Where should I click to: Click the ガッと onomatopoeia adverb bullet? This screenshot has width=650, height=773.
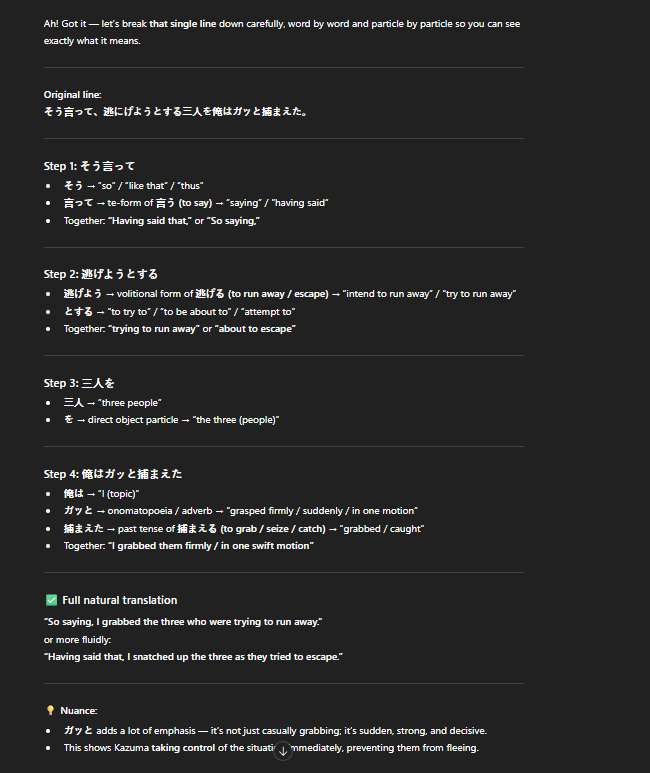point(241,511)
